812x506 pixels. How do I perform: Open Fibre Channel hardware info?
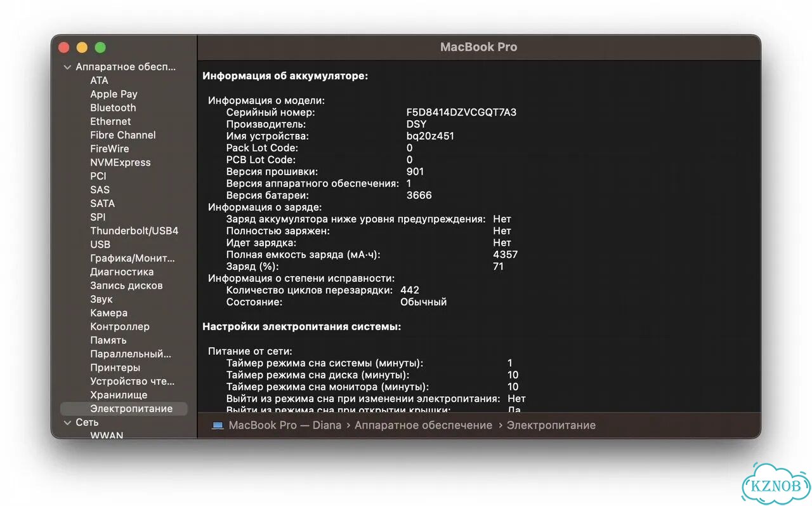click(x=122, y=135)
